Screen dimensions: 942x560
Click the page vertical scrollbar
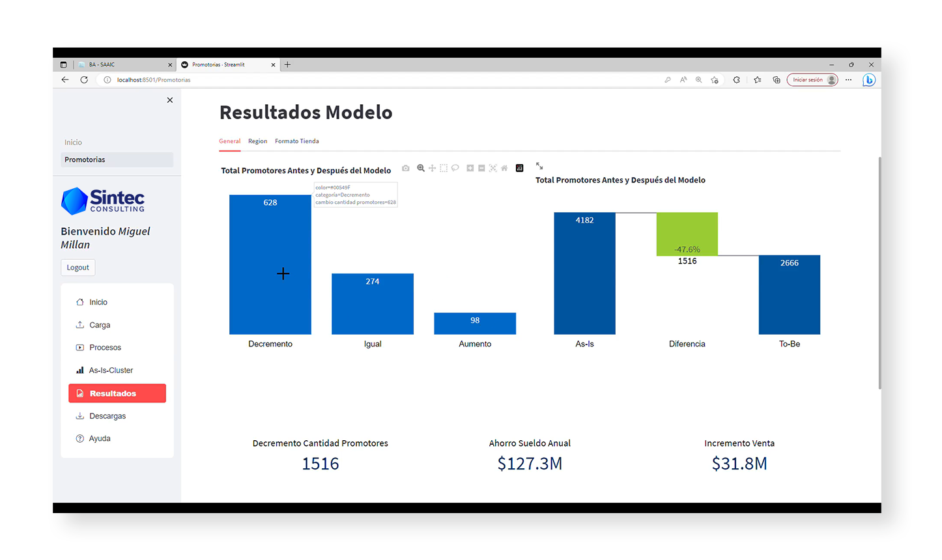(879, 272)
